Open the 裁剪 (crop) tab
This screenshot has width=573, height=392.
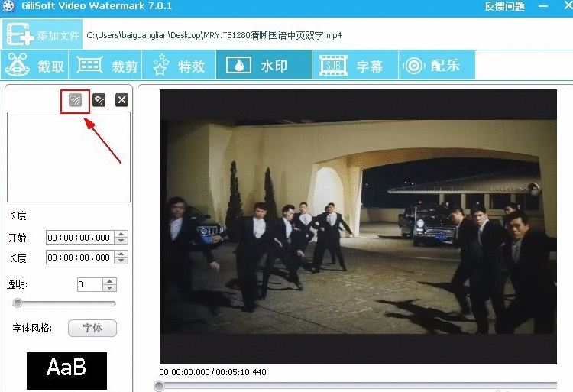105,66
